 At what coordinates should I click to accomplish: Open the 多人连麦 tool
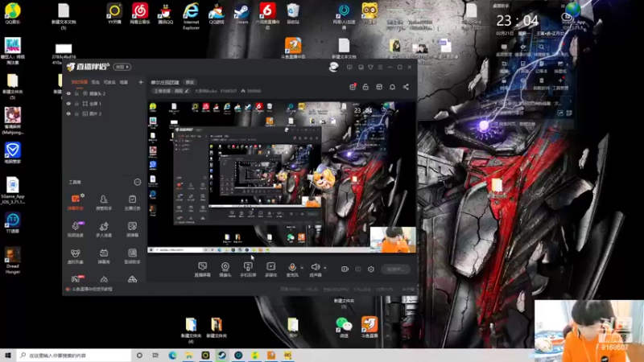104,229
